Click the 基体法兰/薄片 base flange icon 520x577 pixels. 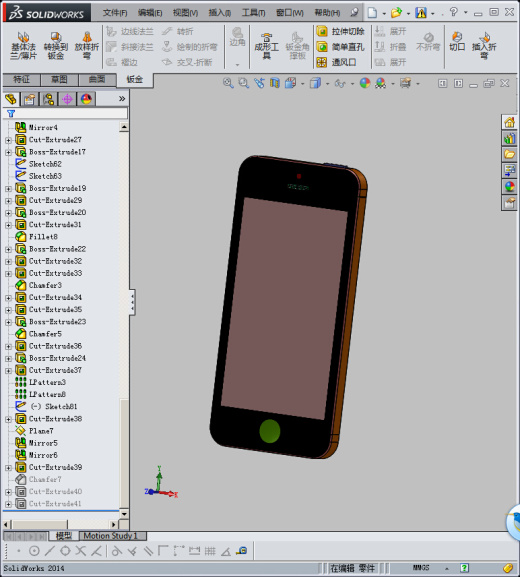tap(24, 46)
